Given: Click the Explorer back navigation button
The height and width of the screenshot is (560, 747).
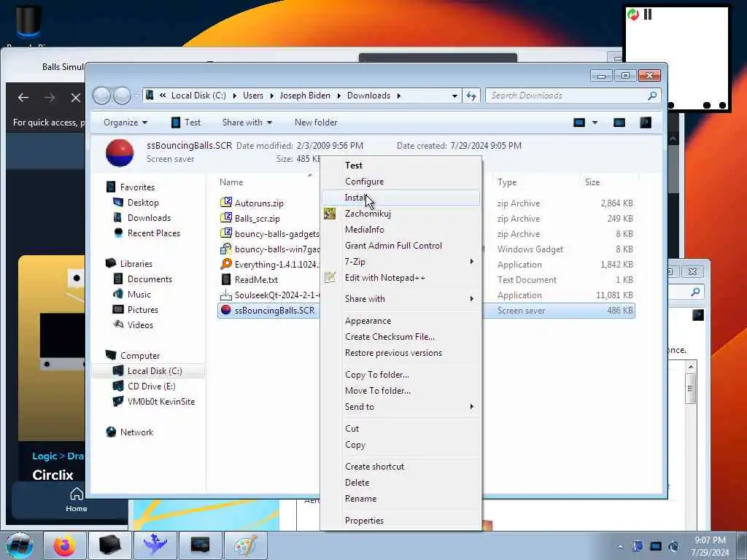Looking at the screenshot, I should 101,96.
